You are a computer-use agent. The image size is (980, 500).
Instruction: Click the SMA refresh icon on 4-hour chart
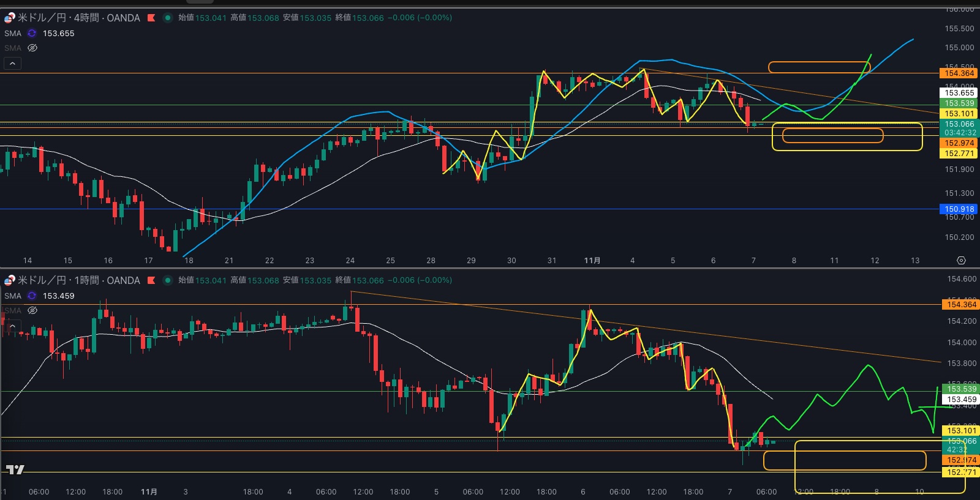point(32,33)
